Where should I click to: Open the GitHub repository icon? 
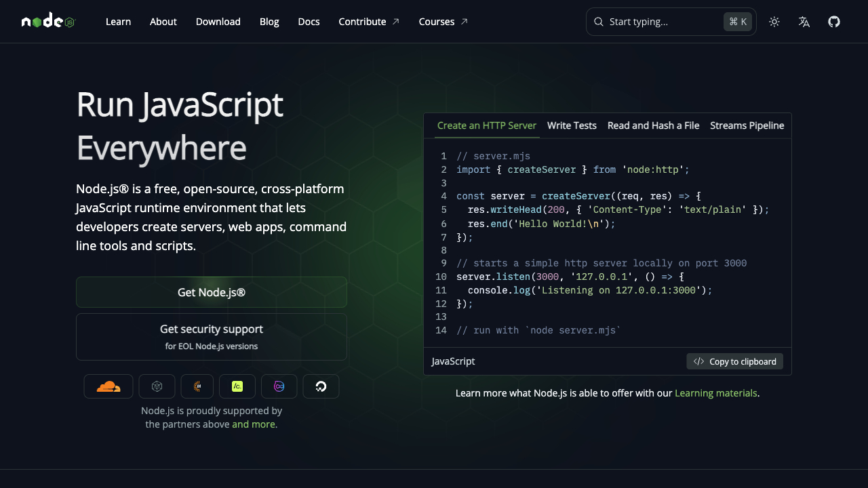pyautogui.click(x=834, y=22)
